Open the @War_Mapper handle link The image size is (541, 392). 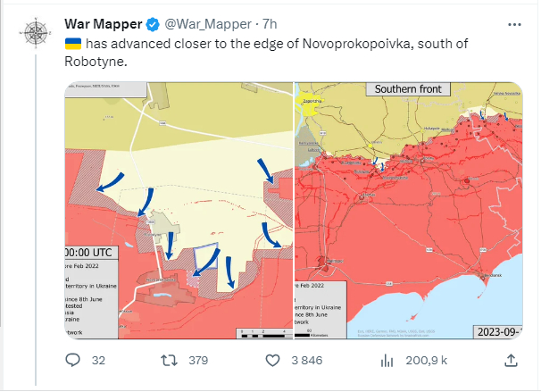pos(208,24)
